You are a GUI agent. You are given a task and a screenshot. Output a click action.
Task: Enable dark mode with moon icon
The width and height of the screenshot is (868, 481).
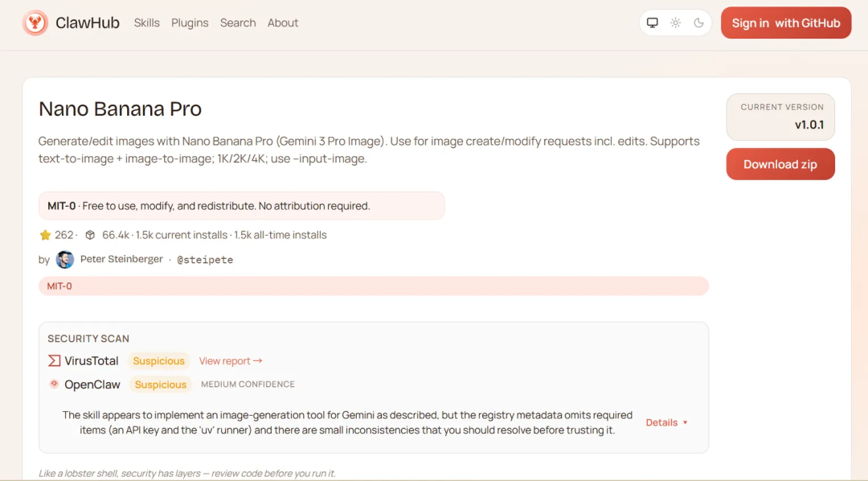tap(698, 23)
